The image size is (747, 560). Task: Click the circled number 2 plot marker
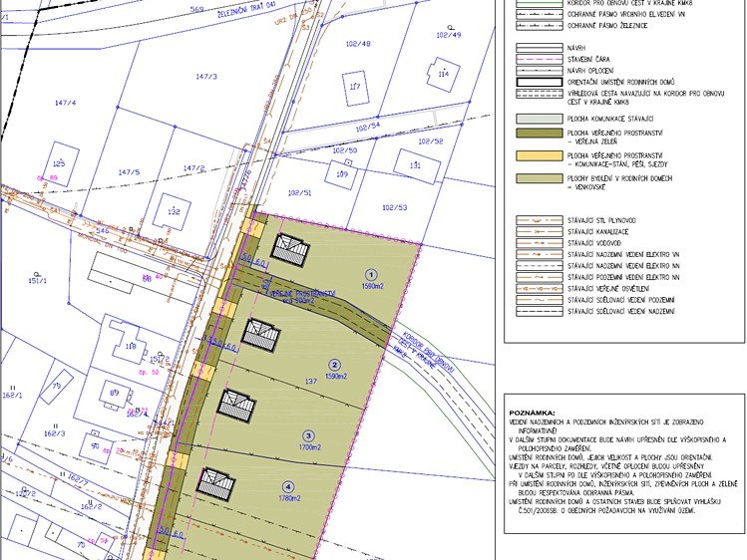[x=334, y=365]
